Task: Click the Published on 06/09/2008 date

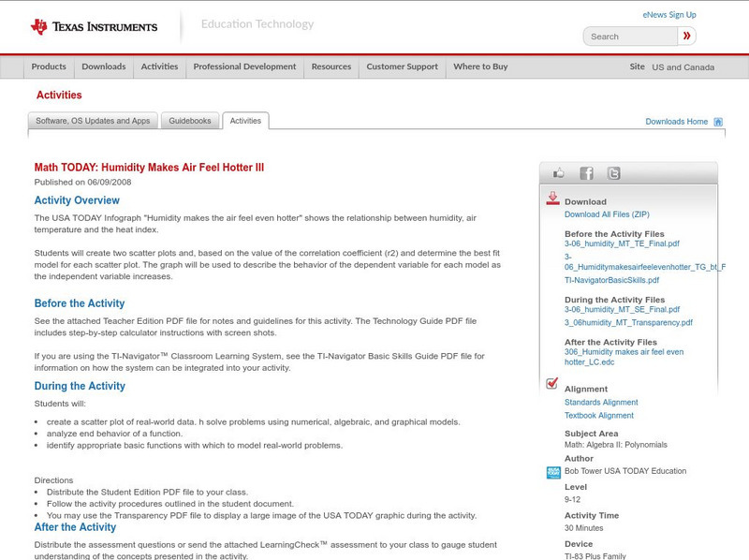Action: 82,182
